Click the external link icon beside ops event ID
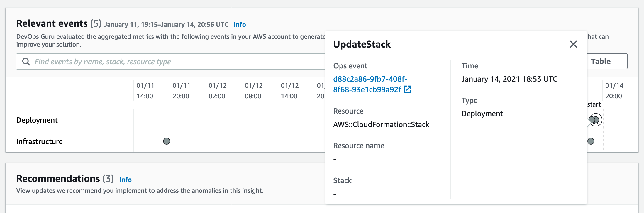The image size is (644, 213). tap(408, 89)
